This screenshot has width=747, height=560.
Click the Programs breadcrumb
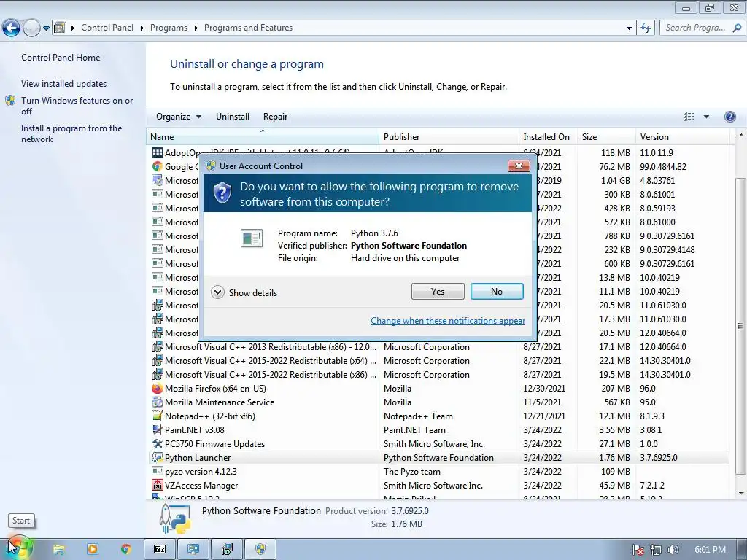point(169,28)
